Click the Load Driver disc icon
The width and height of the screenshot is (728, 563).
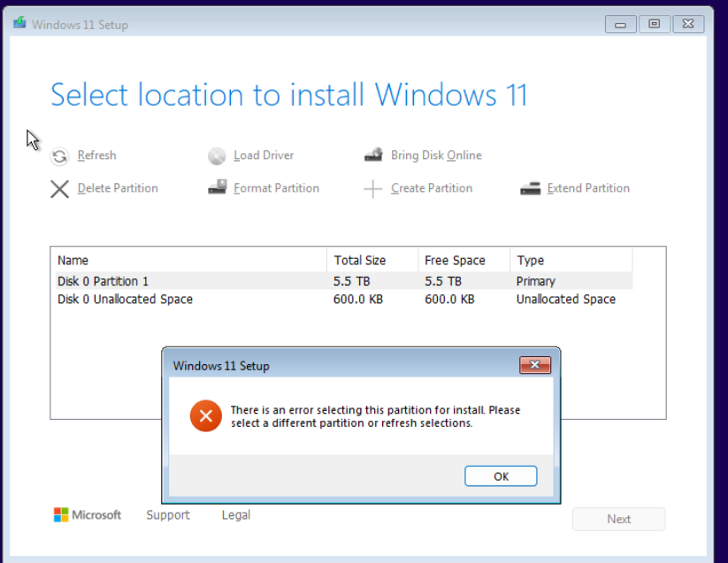click(217, 156)
